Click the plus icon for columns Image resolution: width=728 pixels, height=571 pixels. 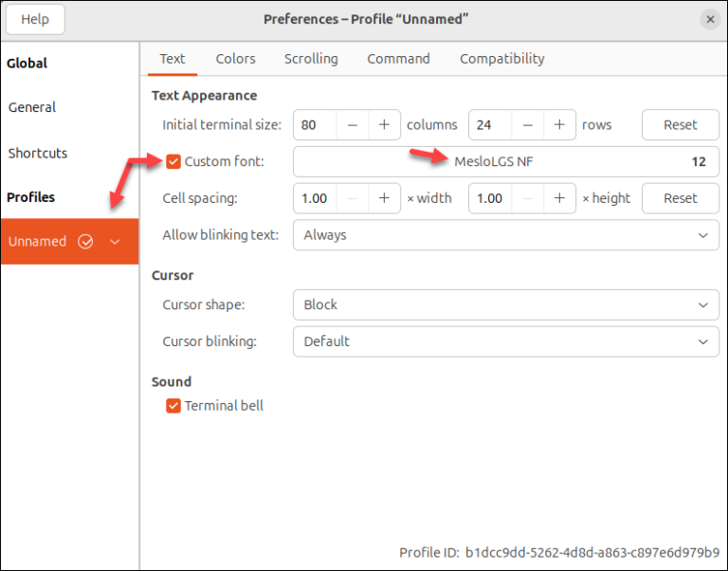coord(384,124)
